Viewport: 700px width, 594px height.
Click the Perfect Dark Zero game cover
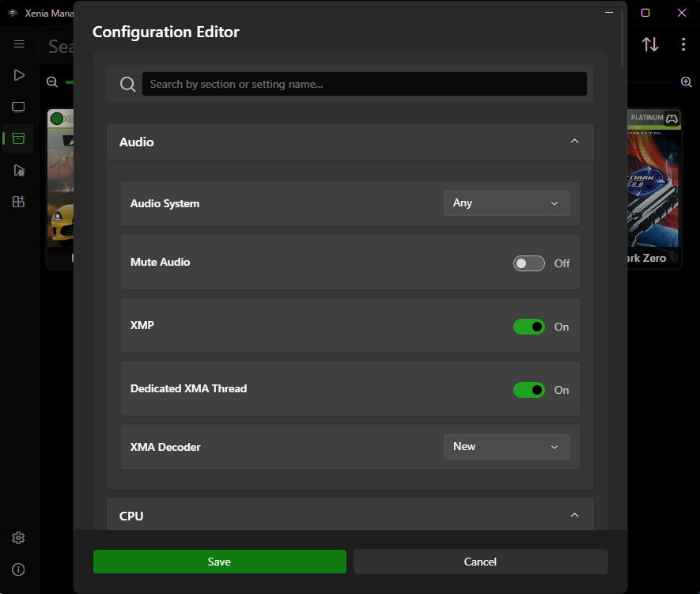pos(654,188)
